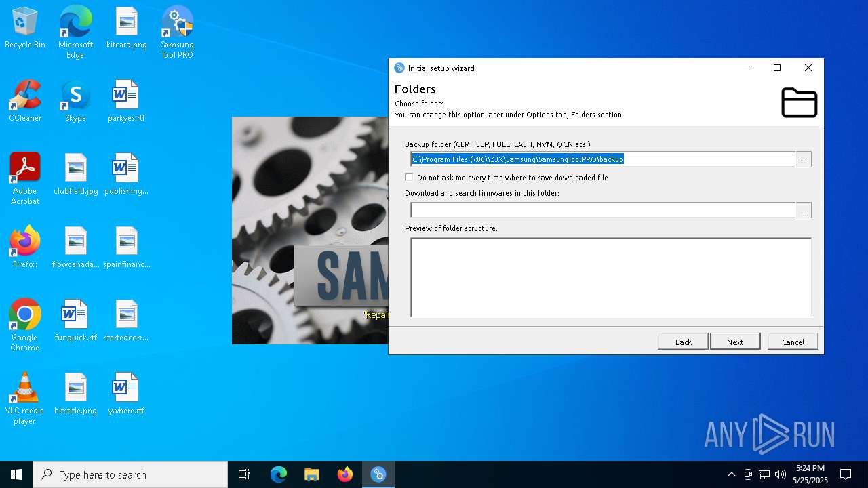Click Next in the setup wizard
868x488 pixels.
click(x=735, y=342)
